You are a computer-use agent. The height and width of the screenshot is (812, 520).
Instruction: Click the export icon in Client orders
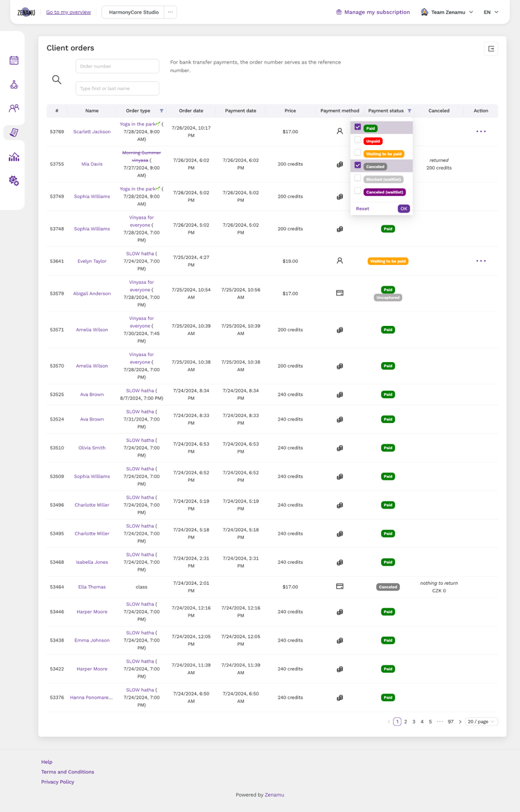[491, 49]
